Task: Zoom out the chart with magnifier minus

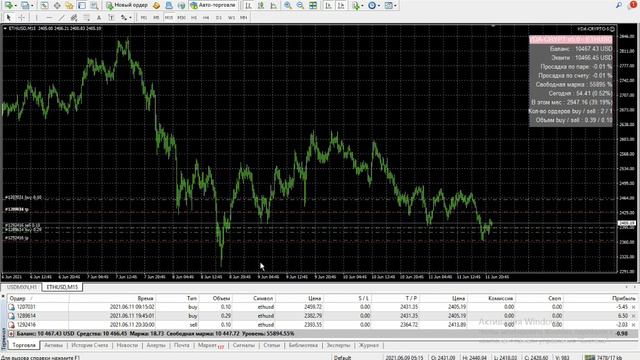Action: tap(300, 5)
